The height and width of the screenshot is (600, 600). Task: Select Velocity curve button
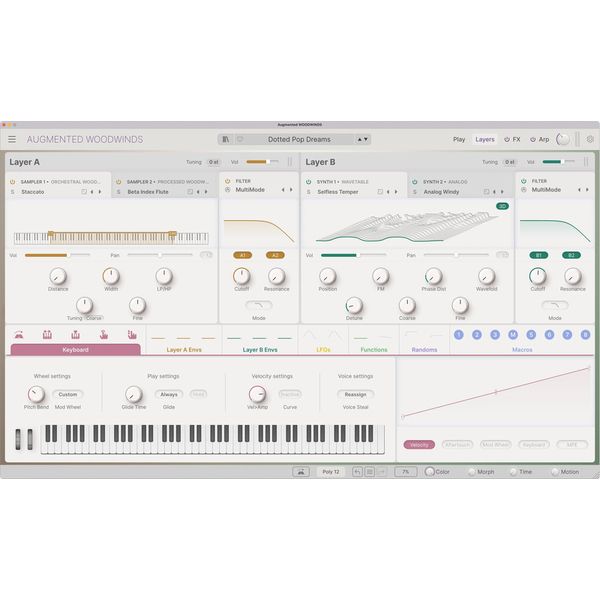point(419,445)
